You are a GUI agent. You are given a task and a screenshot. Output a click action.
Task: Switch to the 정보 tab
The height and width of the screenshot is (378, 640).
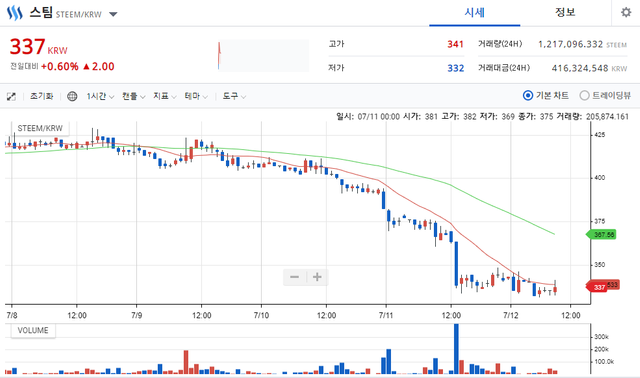565,13
